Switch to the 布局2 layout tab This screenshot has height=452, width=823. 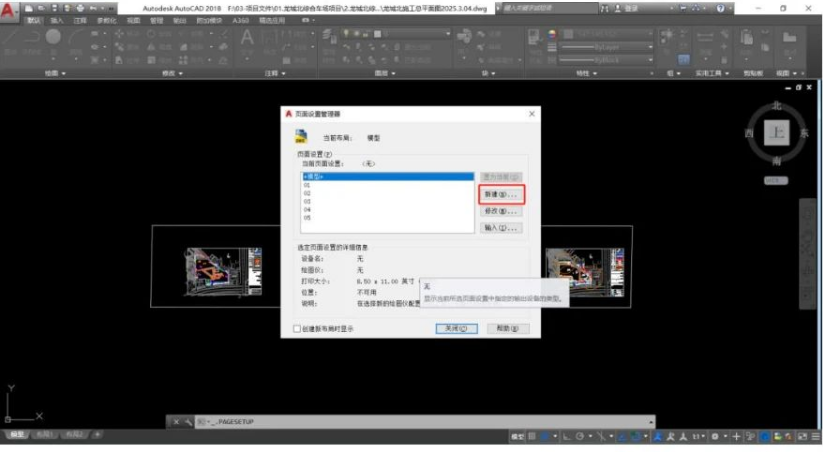click(74, 435)
